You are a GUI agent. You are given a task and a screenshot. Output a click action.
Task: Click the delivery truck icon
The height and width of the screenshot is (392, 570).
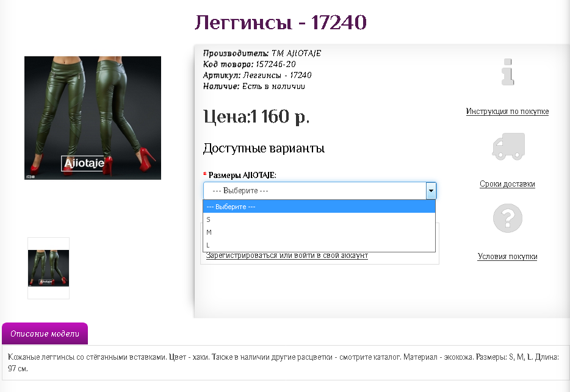(508, 146)
